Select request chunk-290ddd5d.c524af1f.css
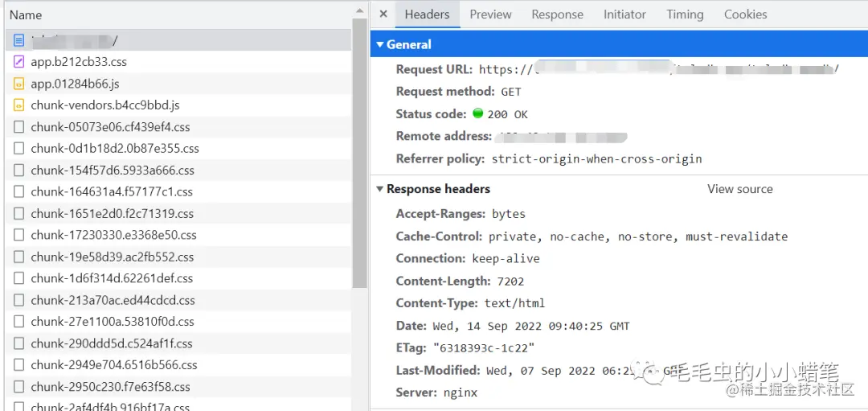The width and height of the screenshot is (868, 411). click(x=178, y=343)
